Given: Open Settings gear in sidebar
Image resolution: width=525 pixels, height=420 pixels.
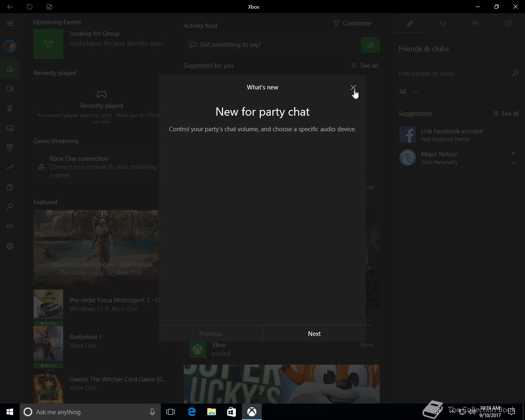Looking at the screenshot, I should point(10,246).
